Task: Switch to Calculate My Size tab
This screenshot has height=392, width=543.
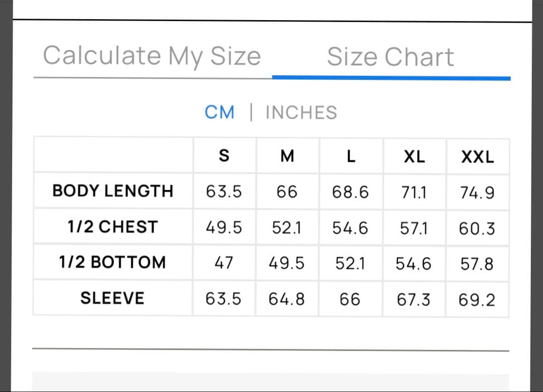Action: pyautogui.click(x=152, y=57)
